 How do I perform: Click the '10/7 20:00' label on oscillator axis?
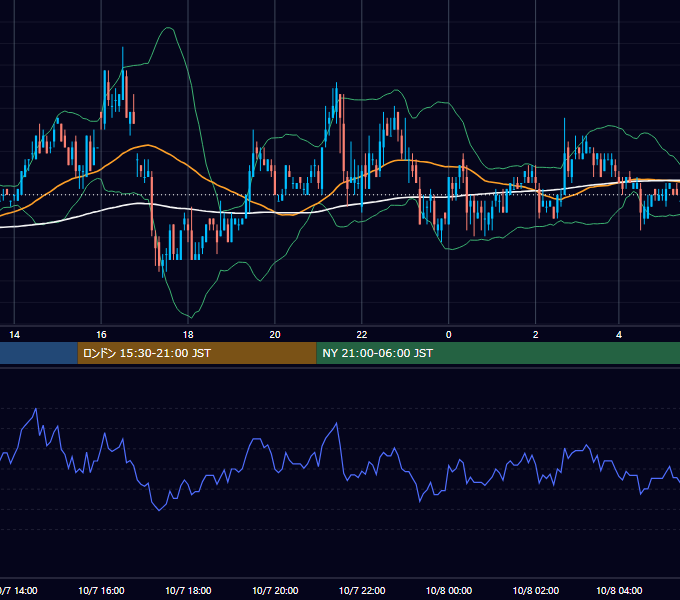(275, 590)
